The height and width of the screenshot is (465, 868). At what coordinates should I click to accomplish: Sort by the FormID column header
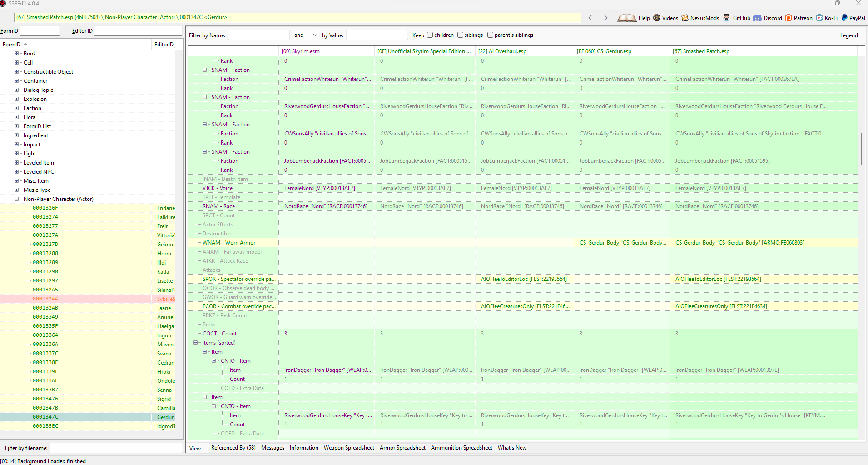pos(76,44)
